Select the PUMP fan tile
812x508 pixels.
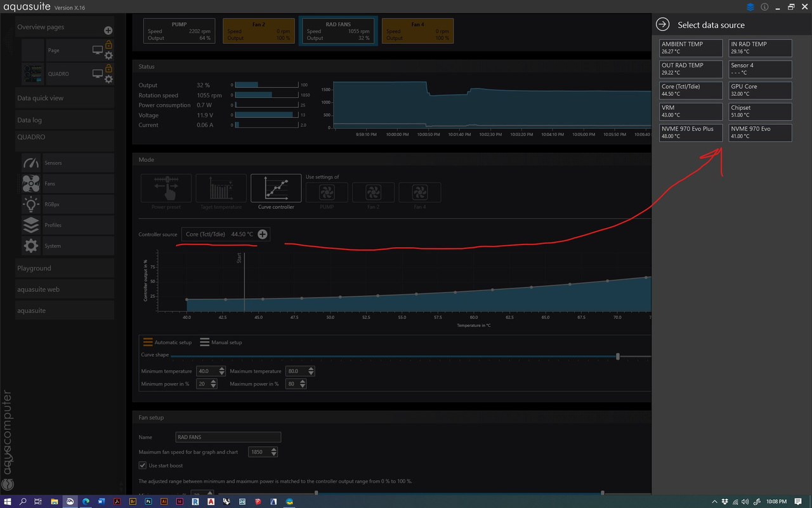179,31
